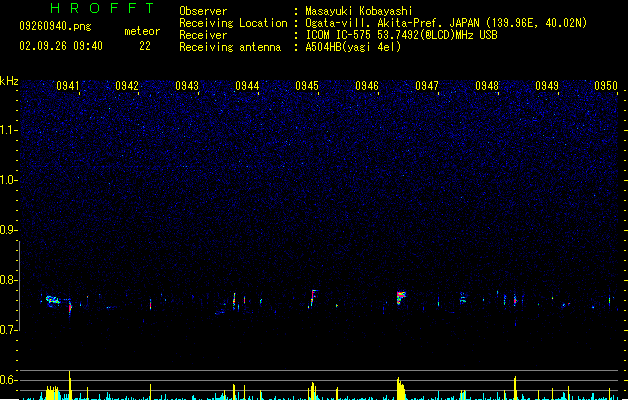629x400 pixels.
Task: Click the meteor count 22
Action: 145,46
